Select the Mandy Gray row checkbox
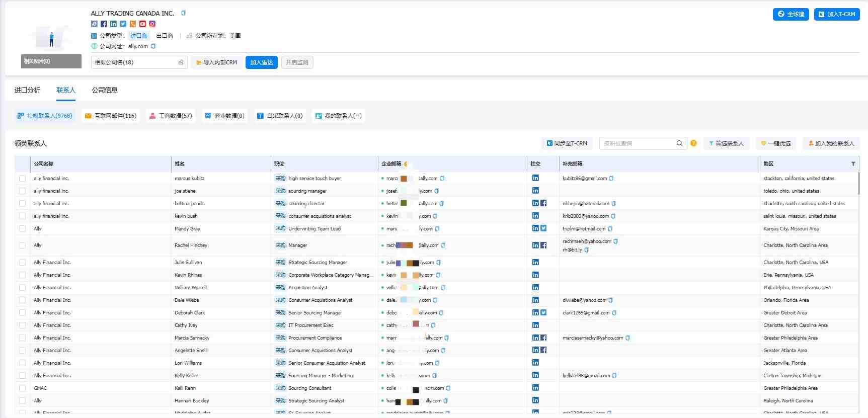 pyautogui.click(x=22, y=229)
